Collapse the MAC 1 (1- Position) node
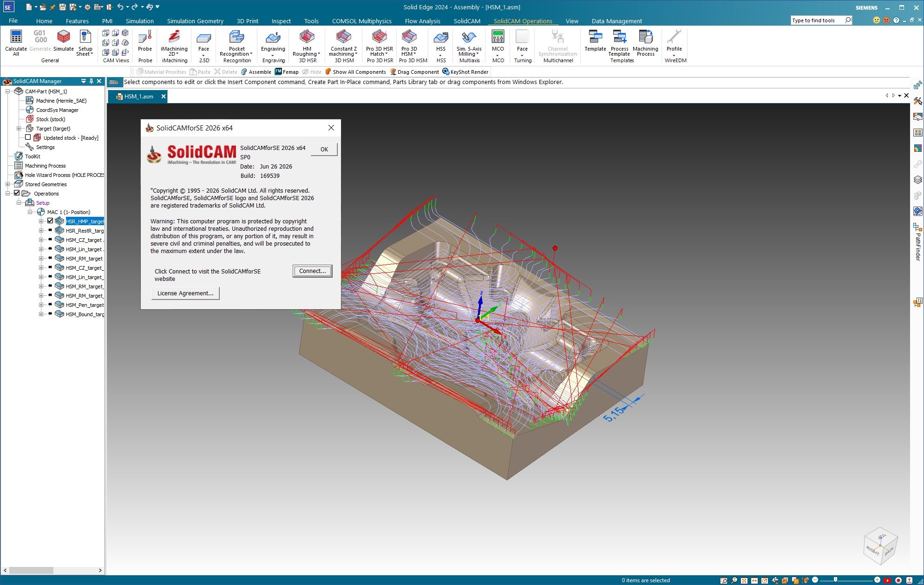Image resolution: width=924 pixels, height=585 pixels. coord(30,212)
